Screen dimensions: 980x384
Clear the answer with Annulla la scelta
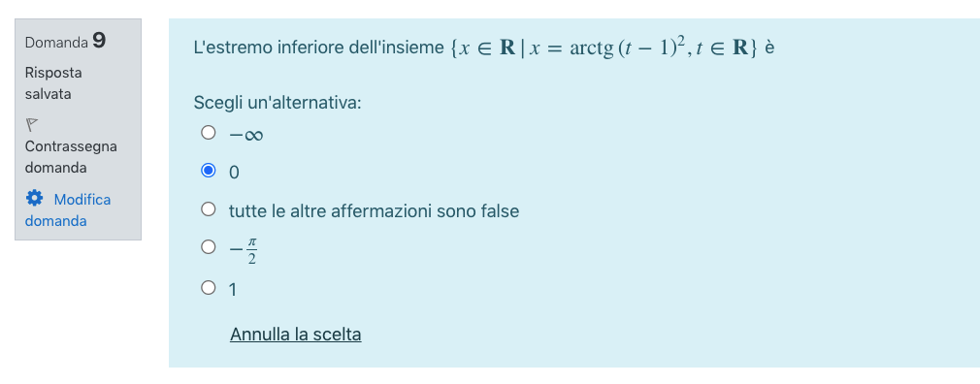[296, 334]
